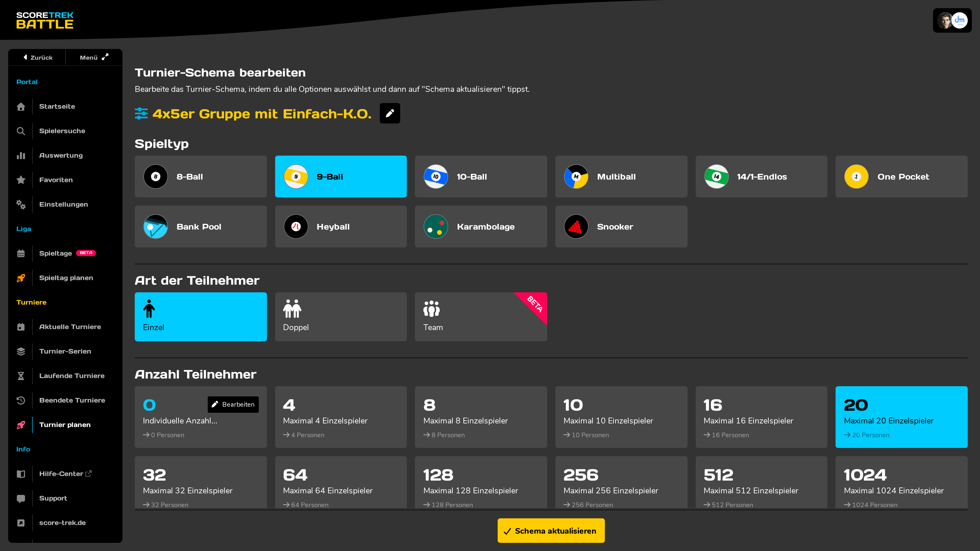Open Aktuelle Turniere in the sidebar
980x551 pixels.
pos(70,327)
